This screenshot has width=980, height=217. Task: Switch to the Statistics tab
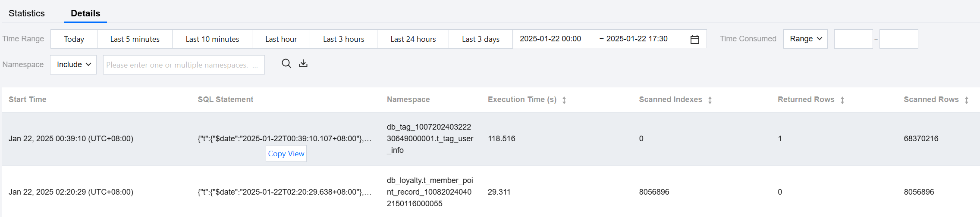coord(27,13)
